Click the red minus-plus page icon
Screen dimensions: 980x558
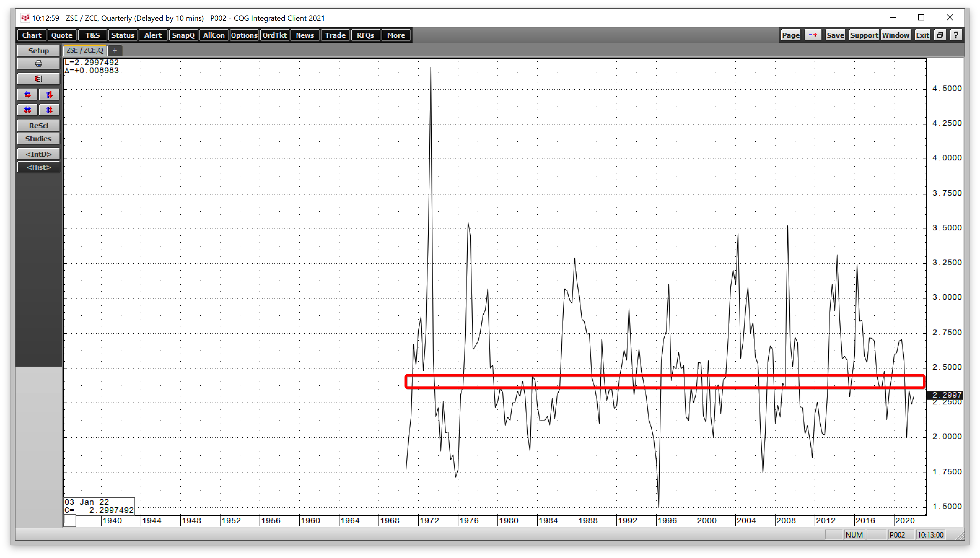(x=812, y=35)
